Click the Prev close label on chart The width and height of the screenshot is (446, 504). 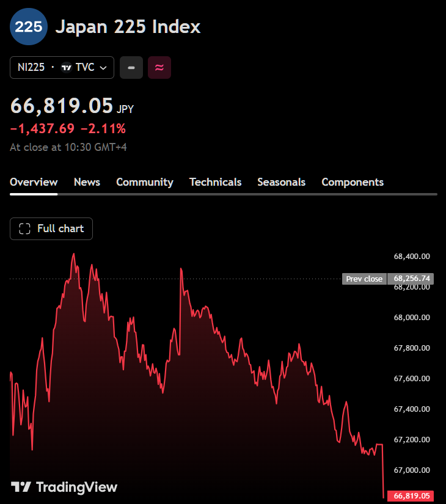[364, 279]
